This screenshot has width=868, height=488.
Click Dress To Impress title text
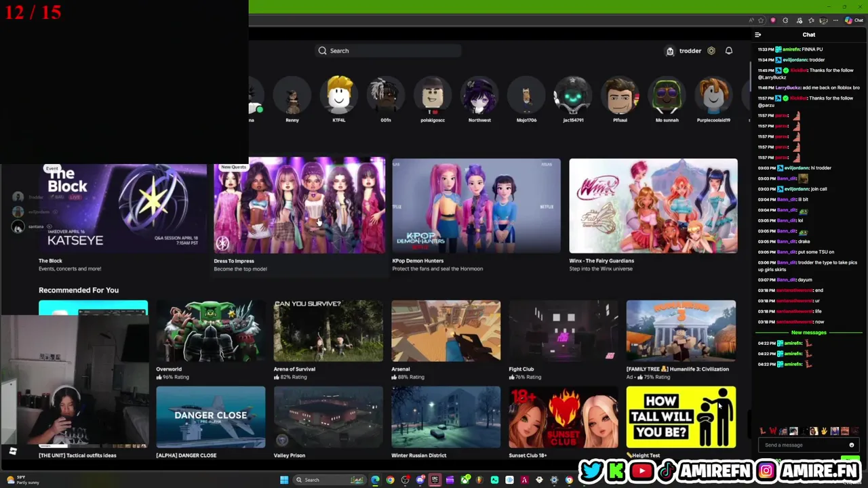(234, 261)
